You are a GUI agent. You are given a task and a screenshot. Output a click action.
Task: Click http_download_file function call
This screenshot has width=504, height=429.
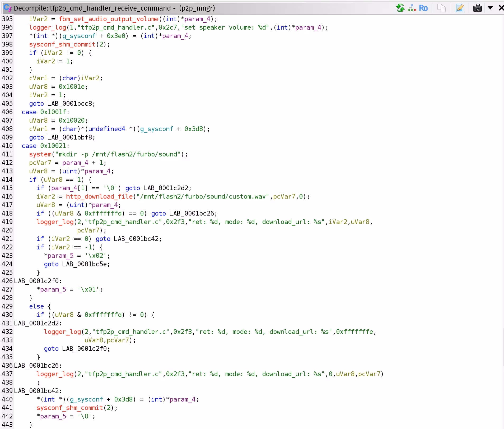click(99, 197)
